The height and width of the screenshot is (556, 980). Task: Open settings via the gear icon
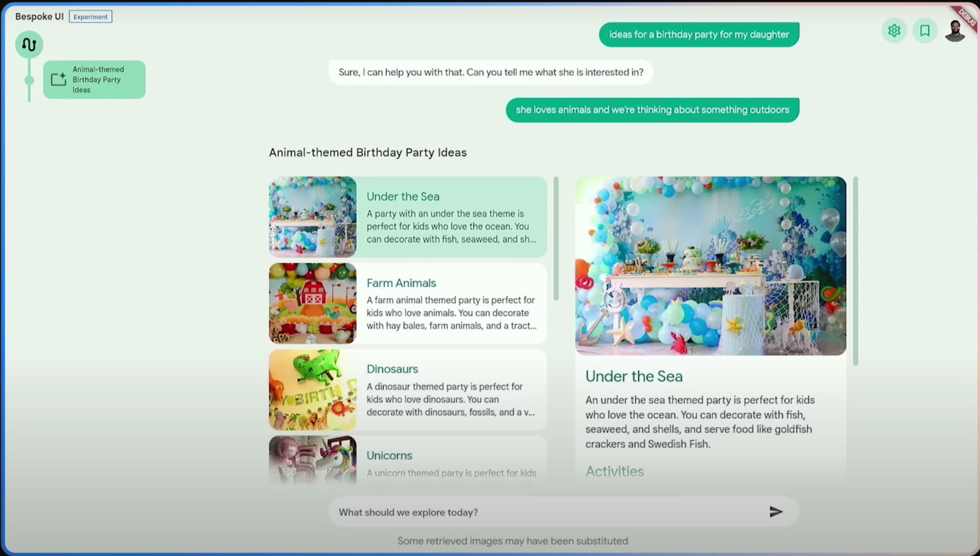[x=894, y=31]
